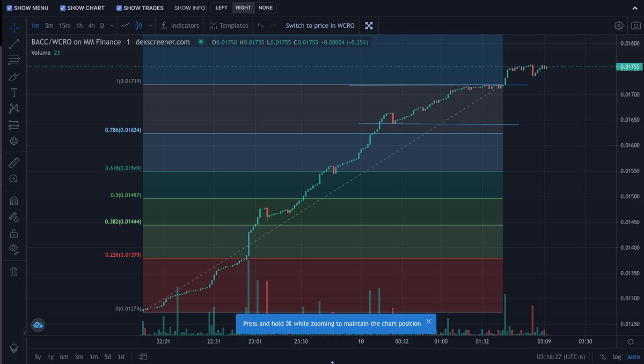This screenshot has height=364, width=644.
Task: Open the compare symbols line icon
Action: (x=125, y=25)
